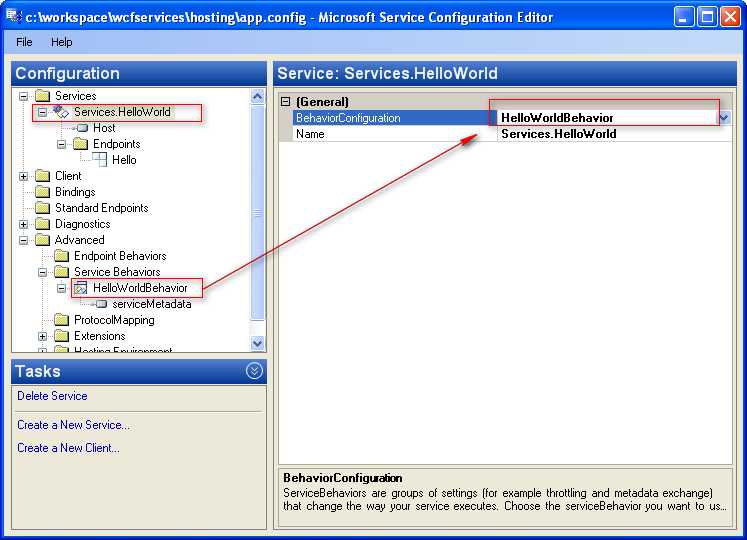This screenshot has height=540, width=747.
Task: Click the Endpoints folder icon
Action: pos(81,144)
